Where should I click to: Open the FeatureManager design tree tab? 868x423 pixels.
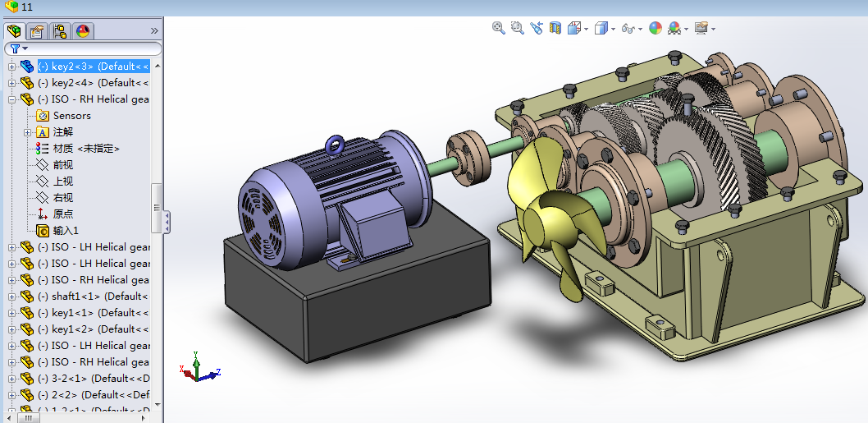[14, 30]
